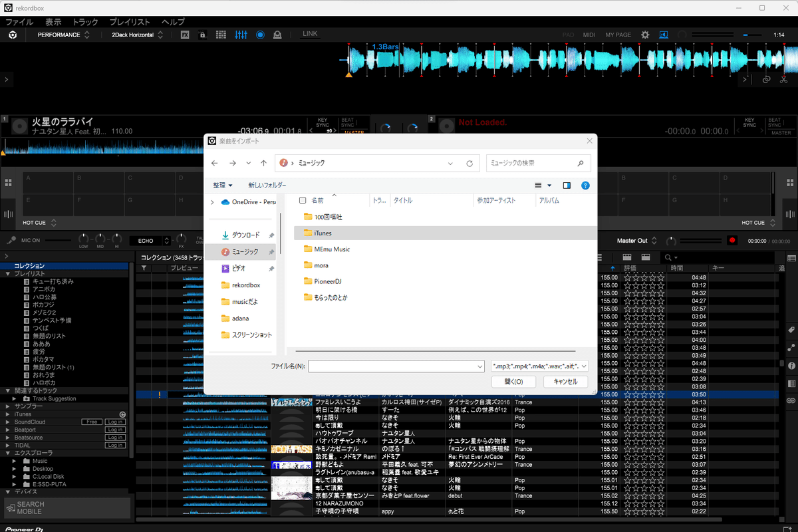The image size is (798, 532).
Task: Click the headphones audio icon in top bar
Action: (x=664, y=35)
